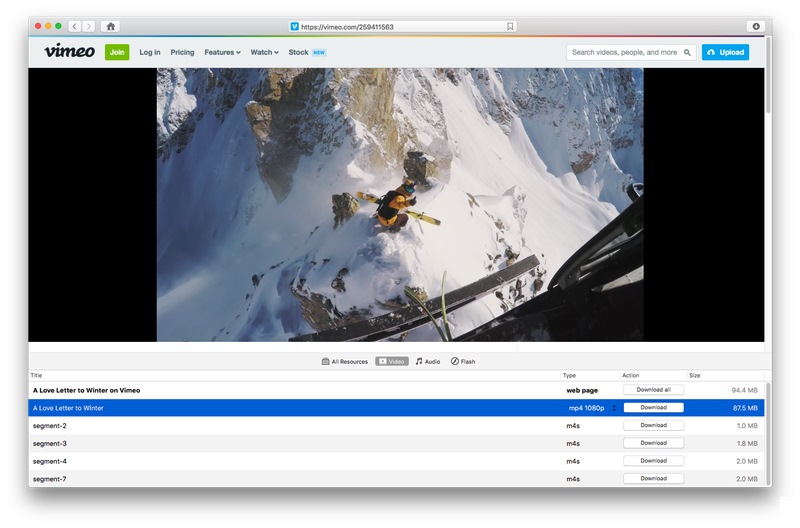Click the Download all button
The width and height of the screenshot is (800, 528).
click(654, 390)
